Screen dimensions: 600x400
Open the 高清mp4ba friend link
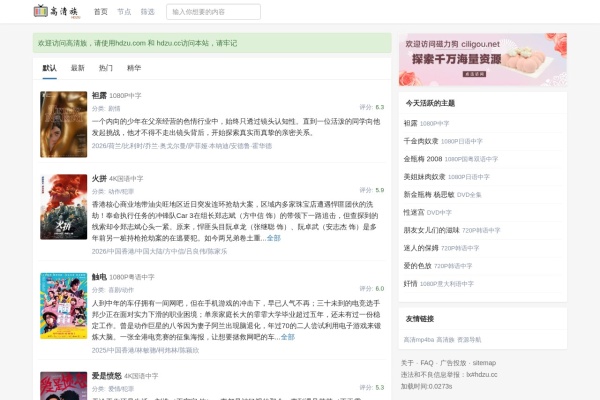419,340
